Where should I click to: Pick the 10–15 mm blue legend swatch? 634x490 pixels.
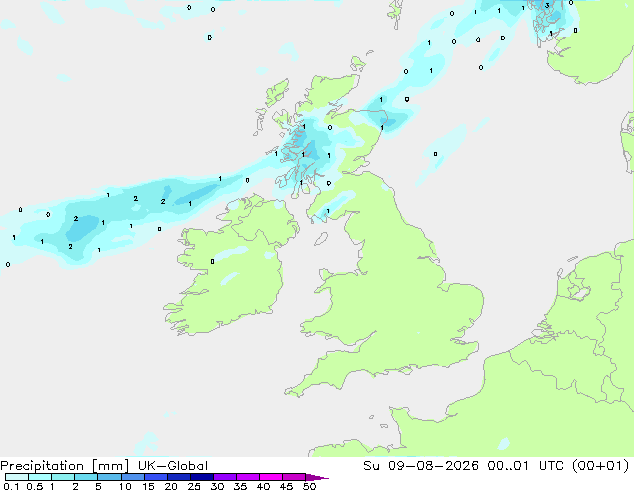point(133,477)
